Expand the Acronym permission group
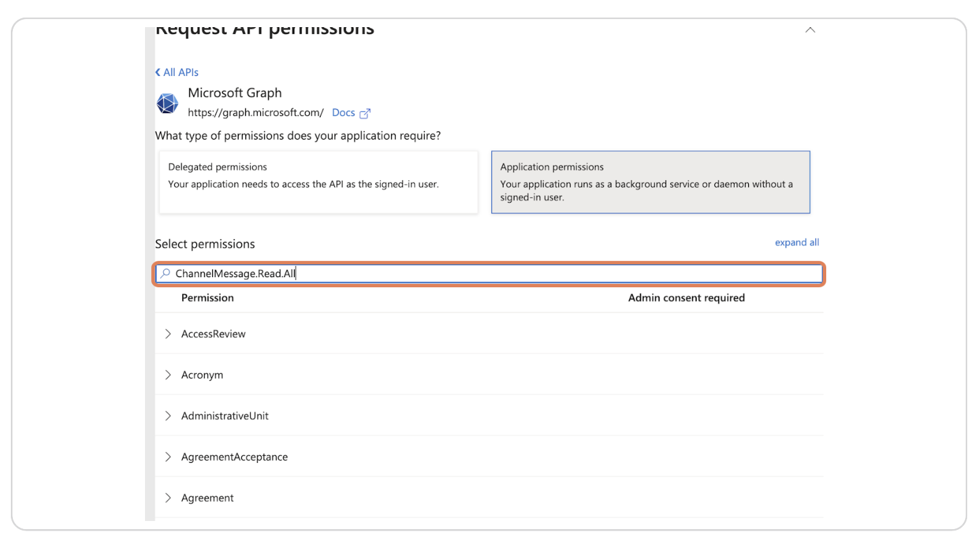980x542 pixels. point(168,375)
